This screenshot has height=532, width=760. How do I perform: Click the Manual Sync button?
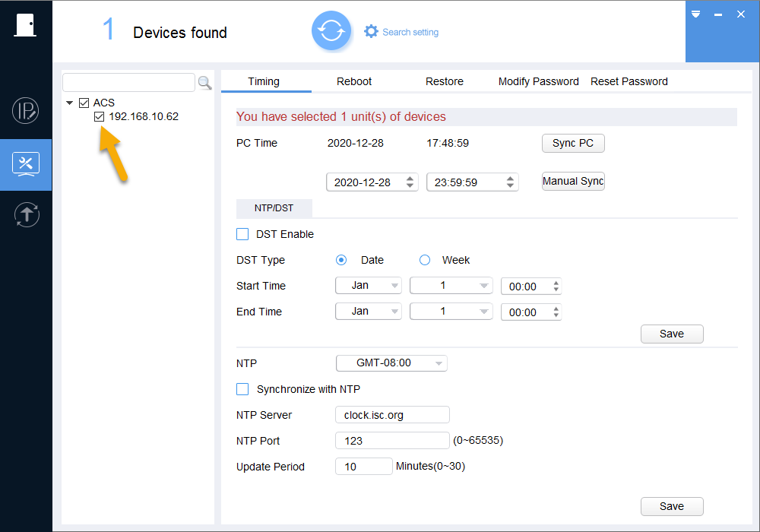point(573,181)
